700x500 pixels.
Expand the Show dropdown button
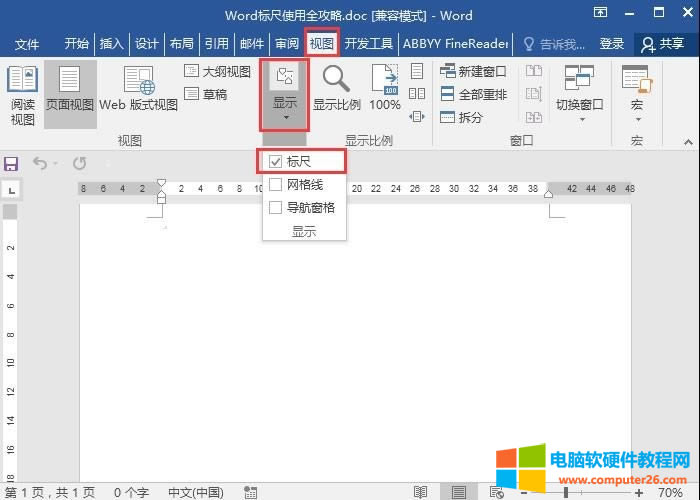click(285, 95)
